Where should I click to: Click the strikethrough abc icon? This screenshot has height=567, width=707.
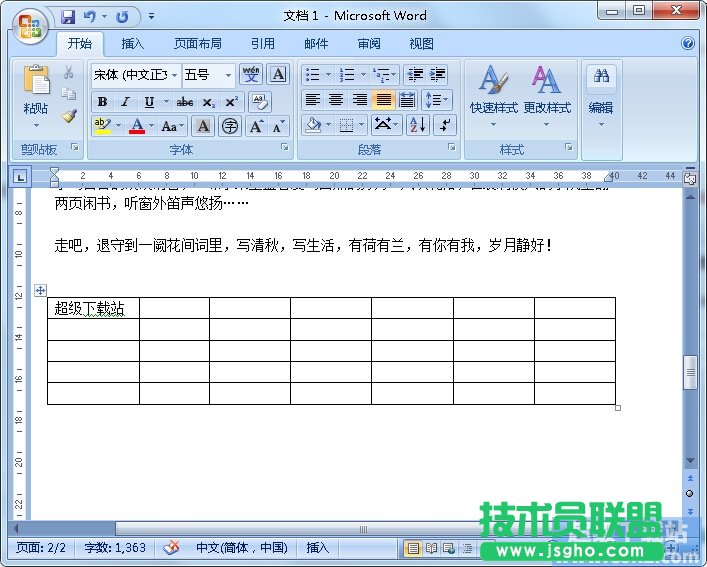click(185, 102)
